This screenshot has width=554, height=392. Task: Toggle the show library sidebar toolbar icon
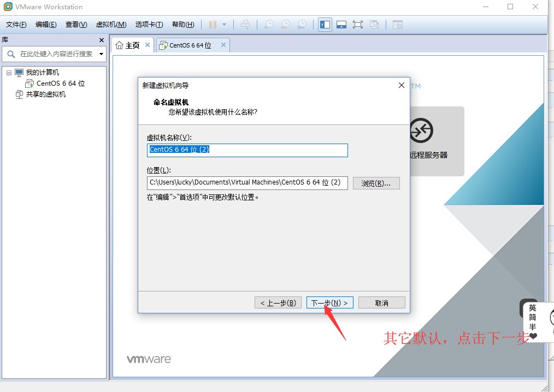click(x=325, y=25)
